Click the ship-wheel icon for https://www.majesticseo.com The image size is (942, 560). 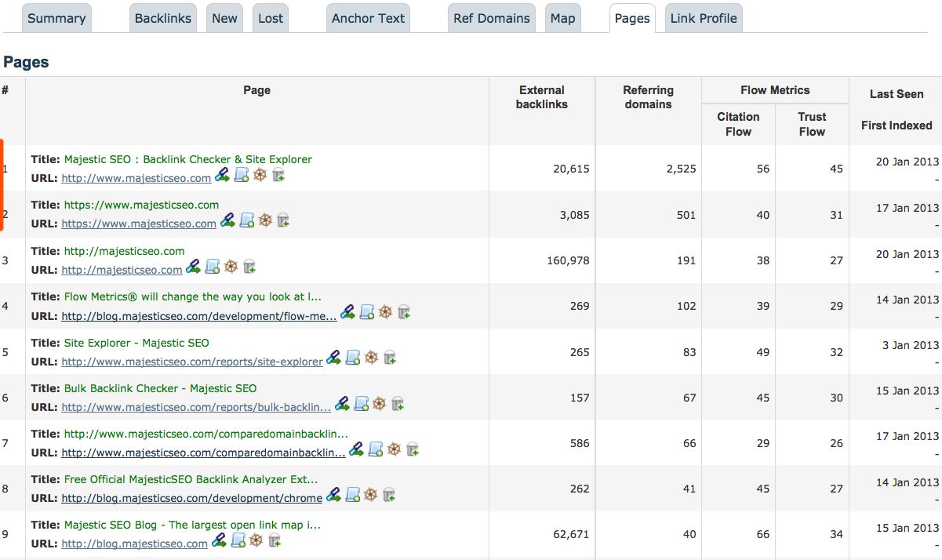265,220
